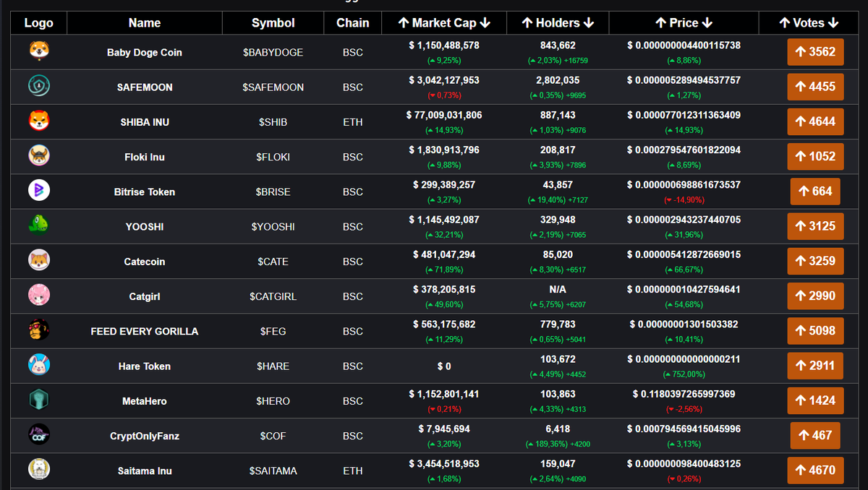Image resolution: width=868 pixels, height=490 pixels.
Task: Click SAFEMOON holders count 2,802,035
Action: (x=558, y=80)
